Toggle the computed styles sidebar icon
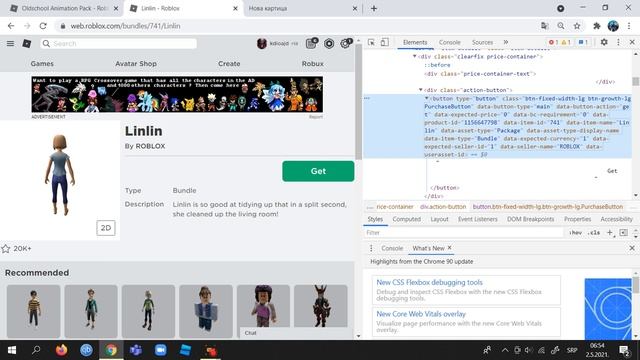The image size is (640, 360). [x=623, y=232]
